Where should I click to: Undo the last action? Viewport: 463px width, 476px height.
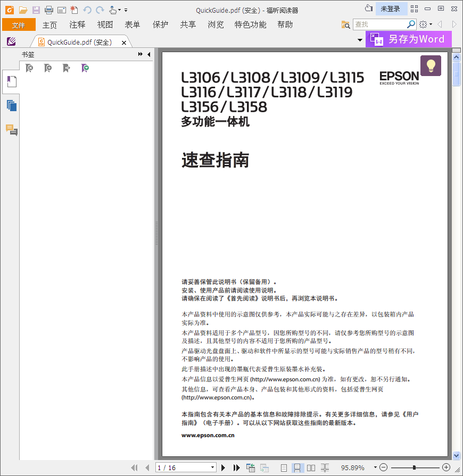point(87,10)
